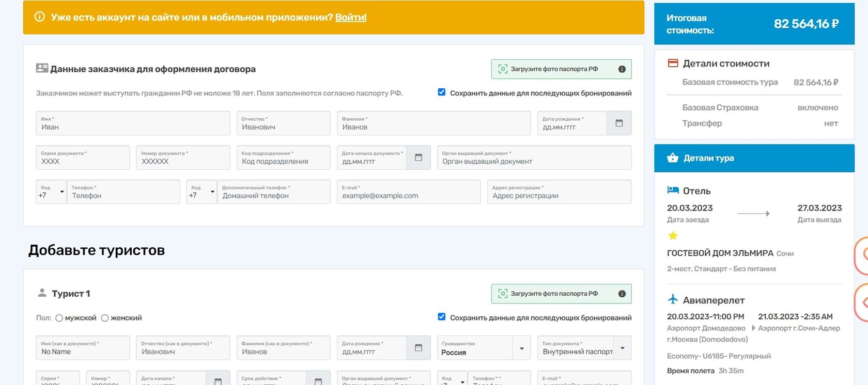Click customer Фамилия field with Иванов
Viewport: 868px width, 385px height.
(x=433, y=123)
